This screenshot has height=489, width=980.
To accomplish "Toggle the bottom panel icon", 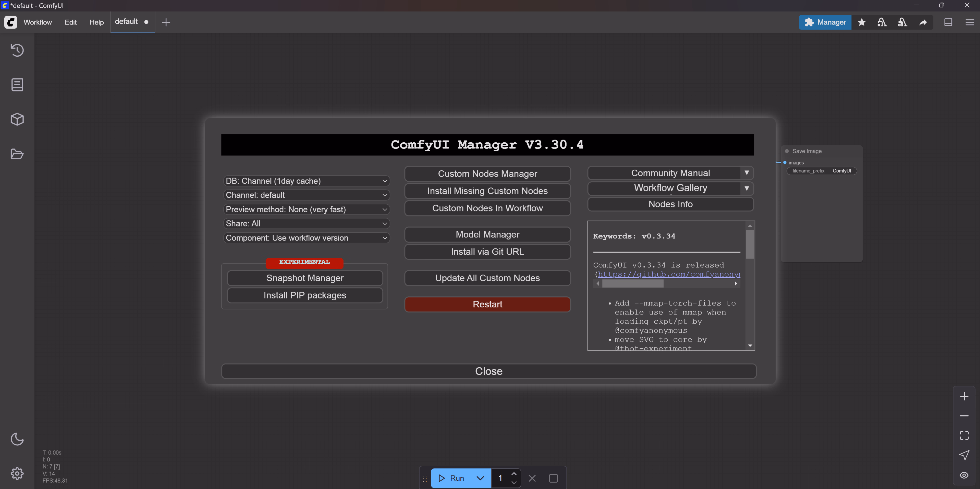I will tap(948, 22).
